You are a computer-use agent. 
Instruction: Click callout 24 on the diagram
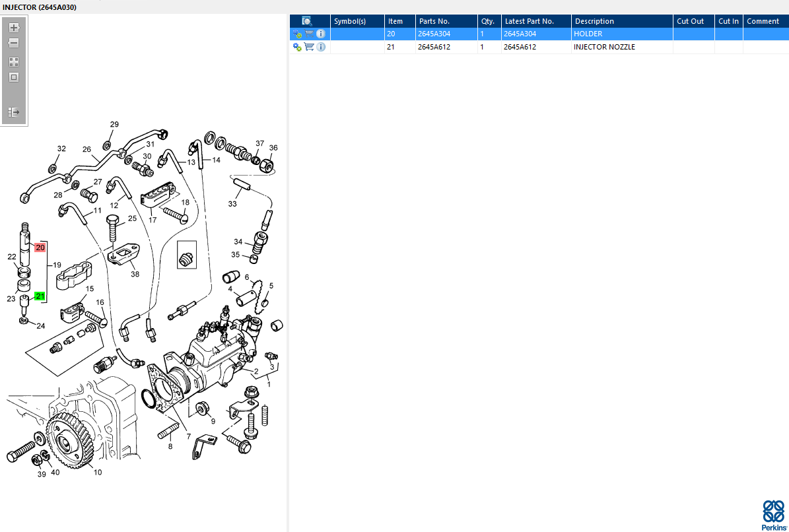41,326
